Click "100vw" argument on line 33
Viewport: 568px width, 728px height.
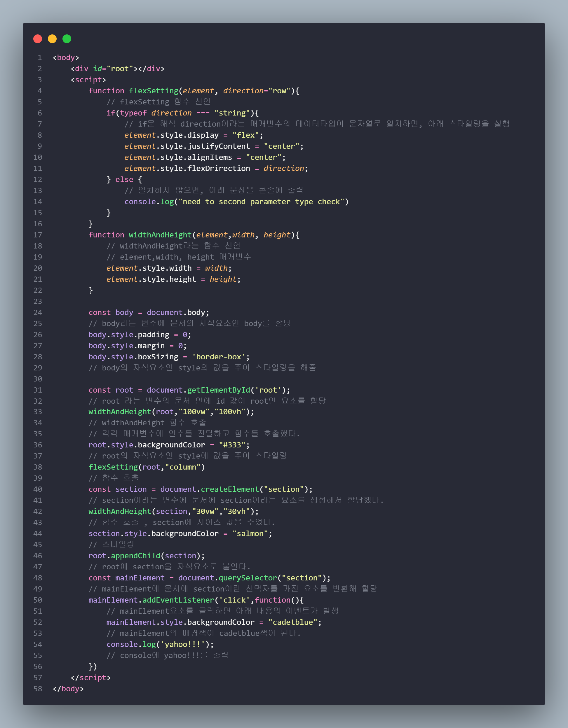pos(194,412)
